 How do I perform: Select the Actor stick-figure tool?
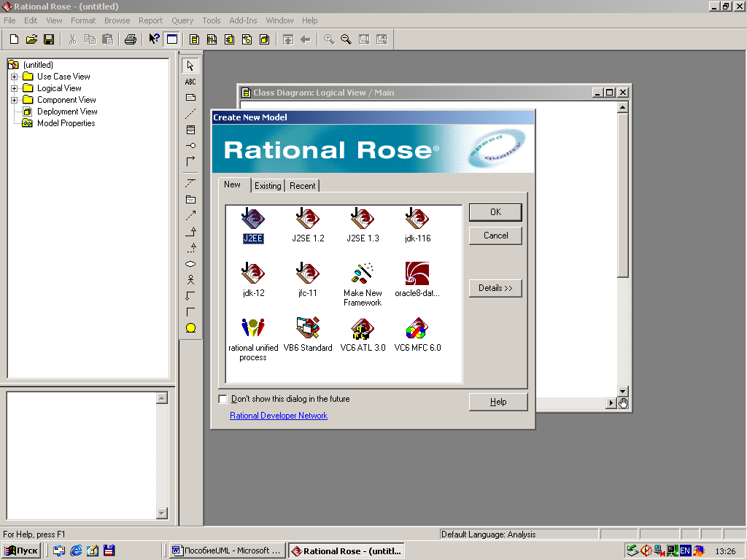click(x=190, y=279)
